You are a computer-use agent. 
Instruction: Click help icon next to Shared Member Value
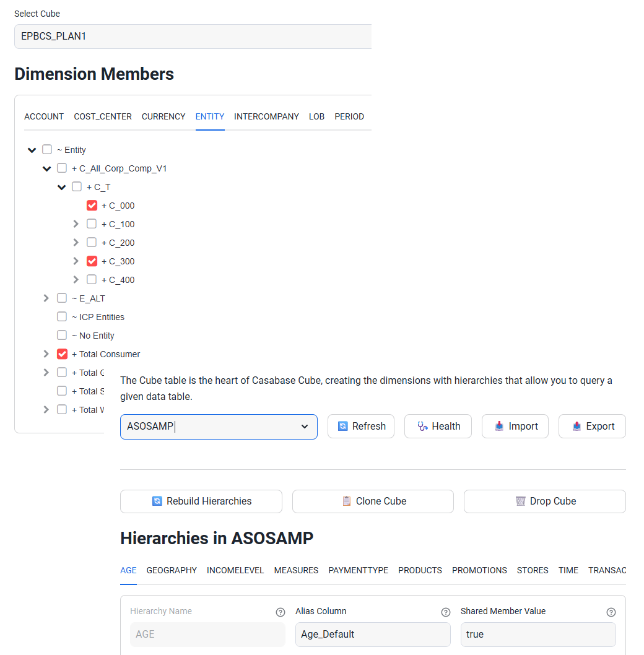coord(611,612)
